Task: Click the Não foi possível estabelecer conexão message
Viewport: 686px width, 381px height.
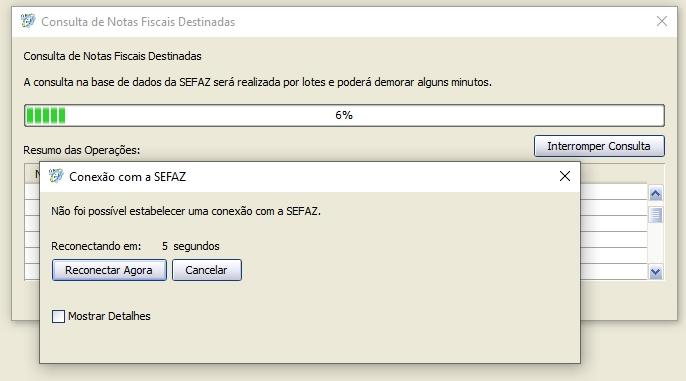Action: click(186, 211)
